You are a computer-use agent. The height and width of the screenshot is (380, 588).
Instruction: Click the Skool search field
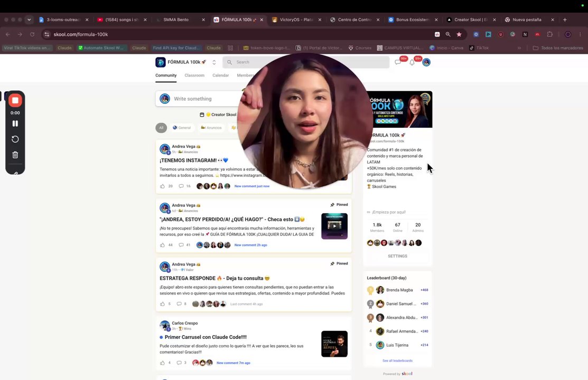(x=306, y=62)
